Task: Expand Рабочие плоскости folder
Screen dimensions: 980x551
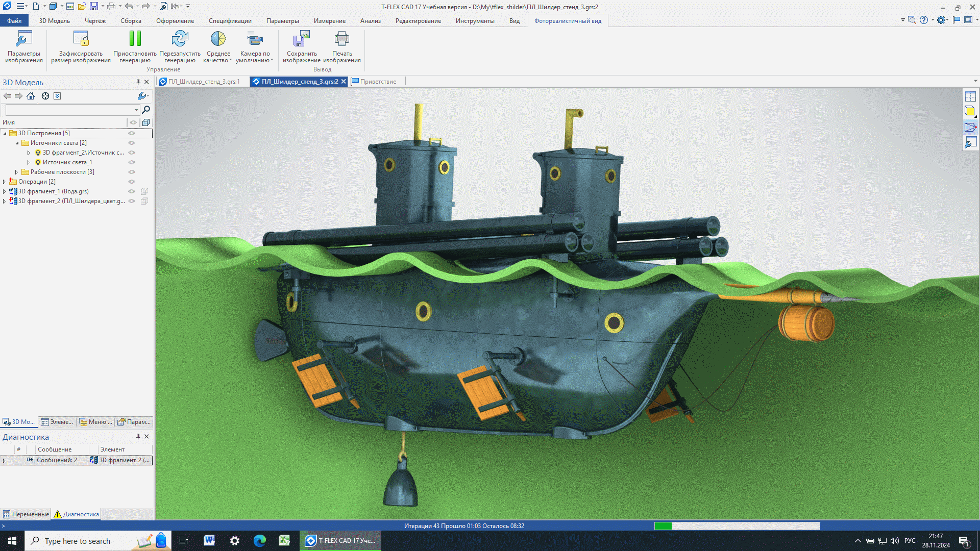Action: coord(17,172)
